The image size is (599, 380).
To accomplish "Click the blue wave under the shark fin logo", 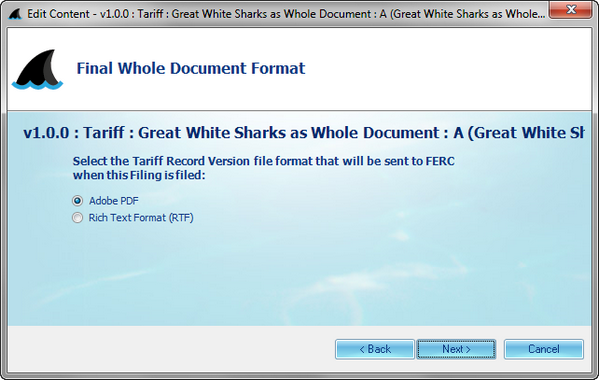I will pyautogui.click(x=37, y=85).
